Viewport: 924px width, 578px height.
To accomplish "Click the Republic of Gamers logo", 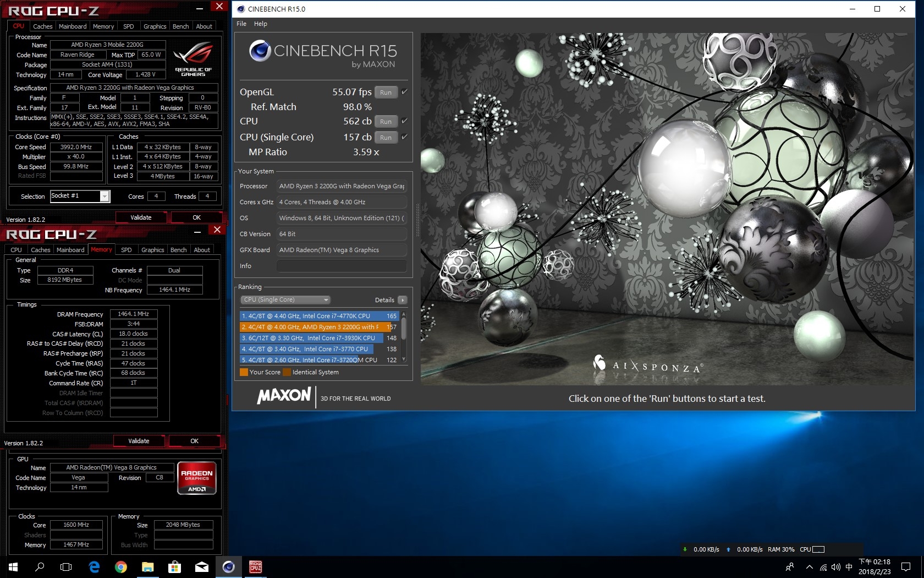I will pyautogui.click(x=193, y=59).
